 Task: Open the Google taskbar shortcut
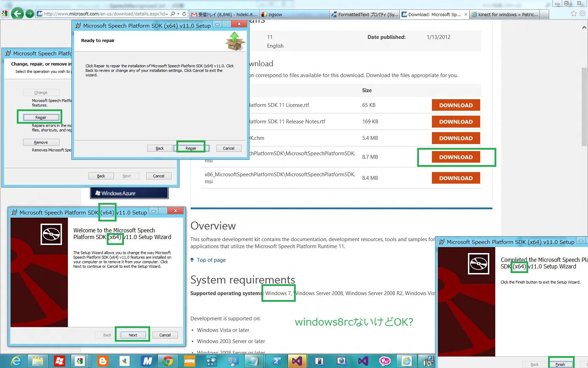tap(80, 361)
